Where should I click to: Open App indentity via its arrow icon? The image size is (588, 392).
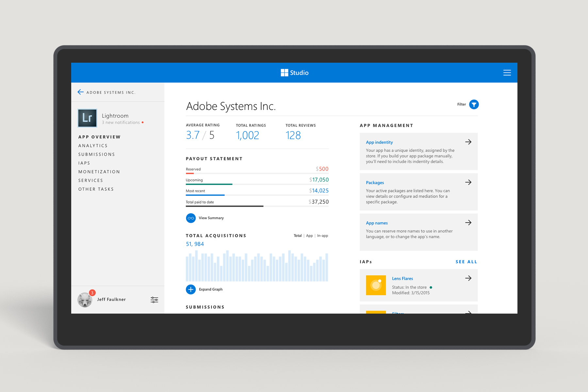pos(468,142)
